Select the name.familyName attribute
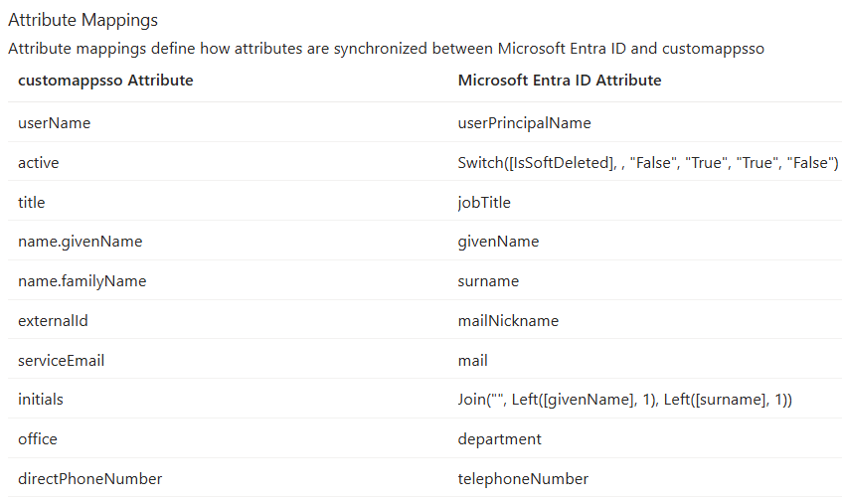The image size is (842, 504). (x=83, y=281)
